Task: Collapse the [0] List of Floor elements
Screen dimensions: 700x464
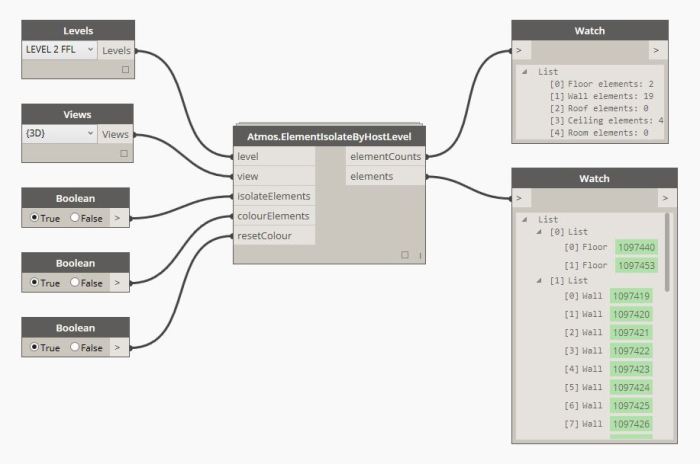Action: point(540,231)
